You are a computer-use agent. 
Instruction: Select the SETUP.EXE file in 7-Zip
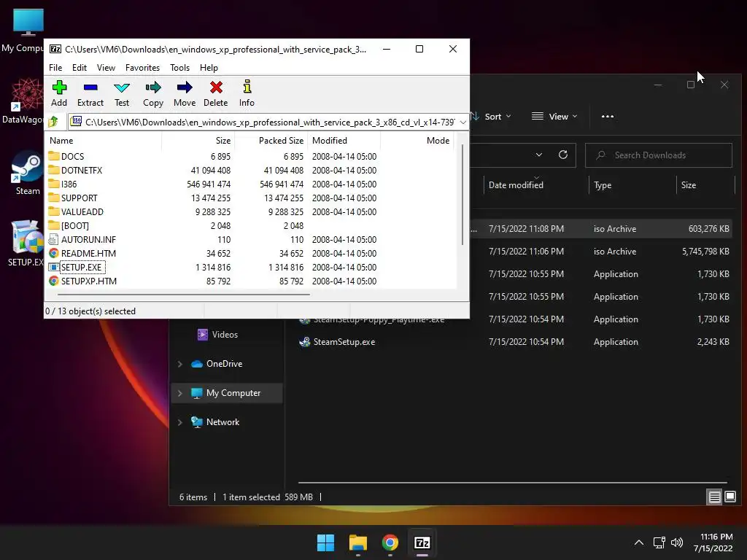point(76,267)
